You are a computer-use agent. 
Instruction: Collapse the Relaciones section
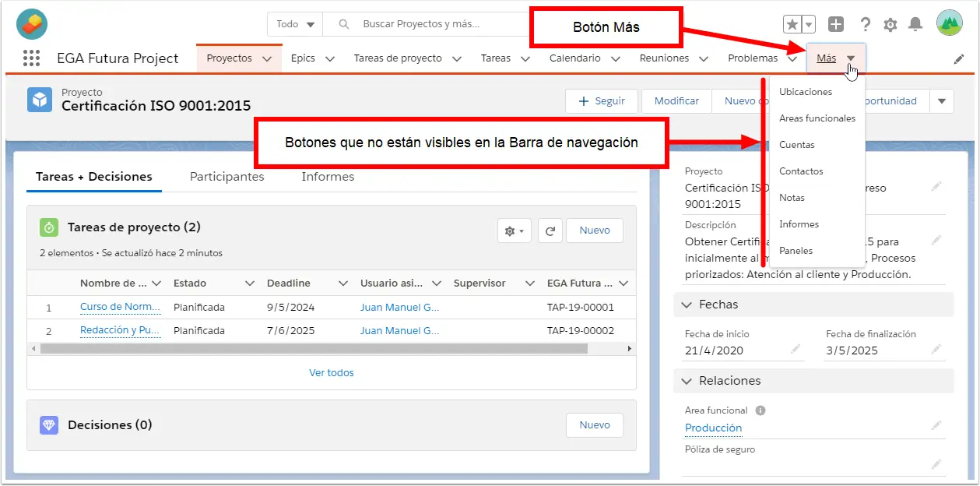click(x=687, y=381)
